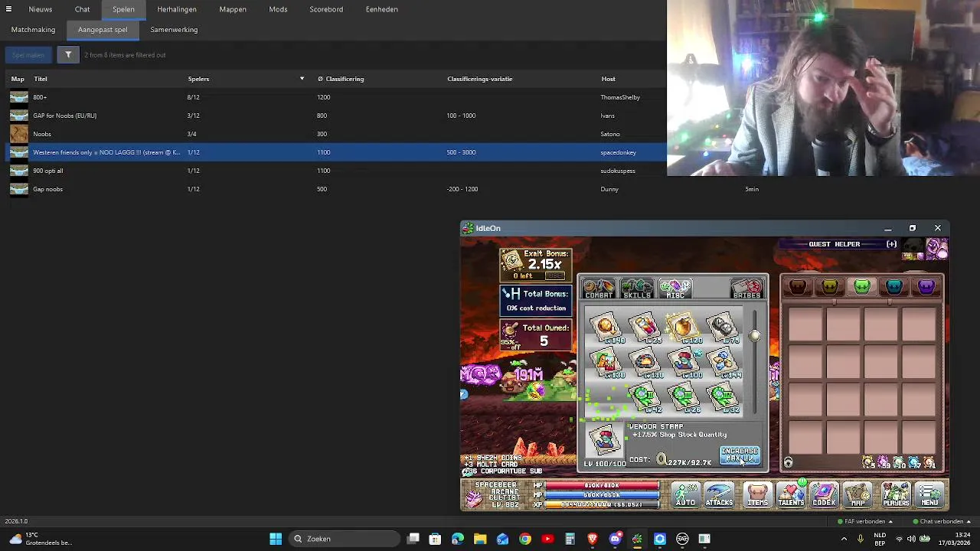Select the Lv 144 stamp in IdleOn
The height and width of the screenshot is (551, 980).
coord(723,363)
